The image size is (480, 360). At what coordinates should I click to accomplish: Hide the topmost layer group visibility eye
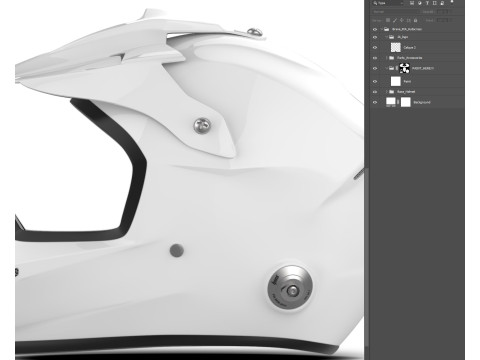pyautogui.click(x=375, y=29)
